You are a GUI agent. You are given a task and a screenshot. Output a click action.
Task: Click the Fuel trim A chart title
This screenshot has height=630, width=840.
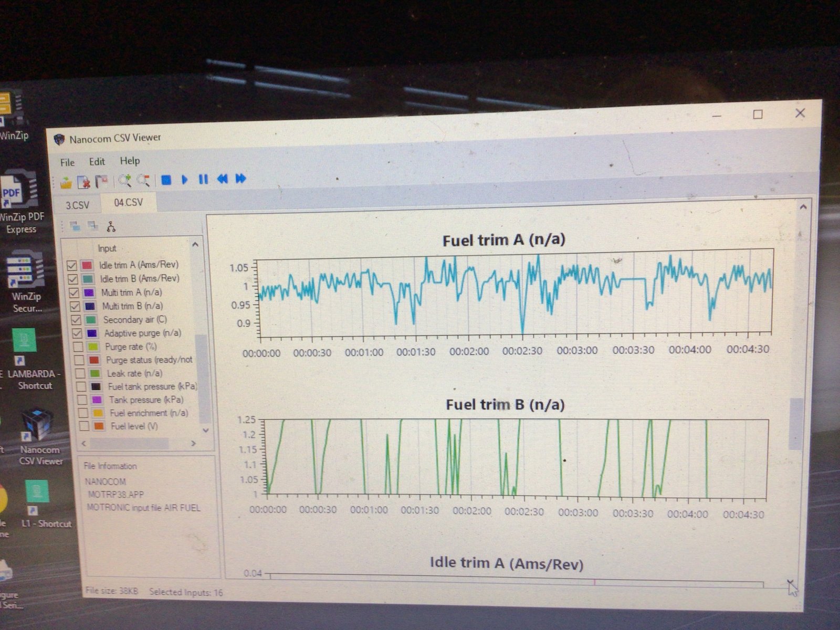[504, 240]
